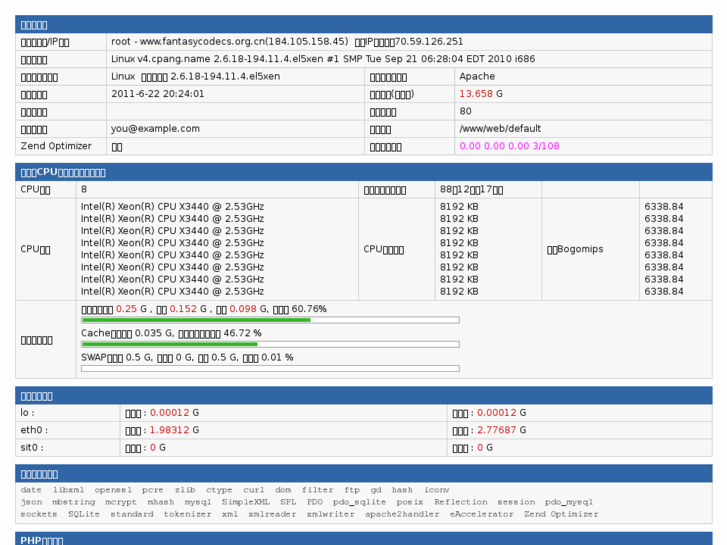Click the topmost blue section header bar

tap(363, 24)
